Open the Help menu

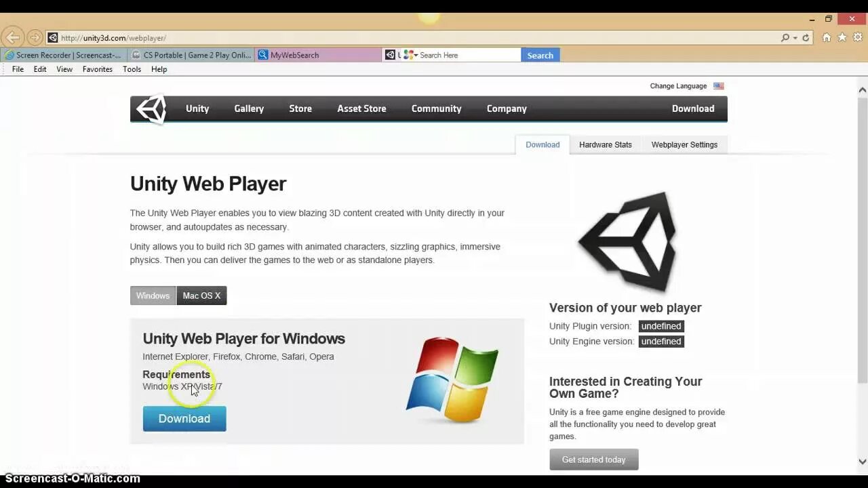(x=159, y=69)
